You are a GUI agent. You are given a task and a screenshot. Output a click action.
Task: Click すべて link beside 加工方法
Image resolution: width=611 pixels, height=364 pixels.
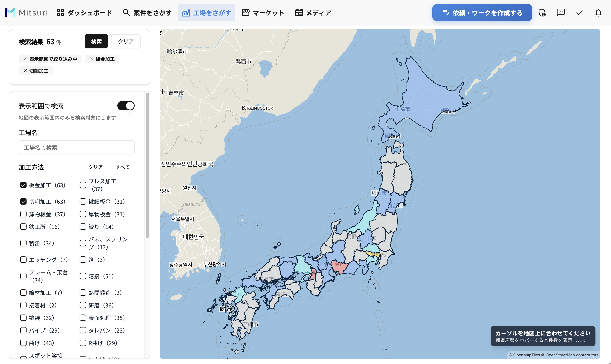122,167
